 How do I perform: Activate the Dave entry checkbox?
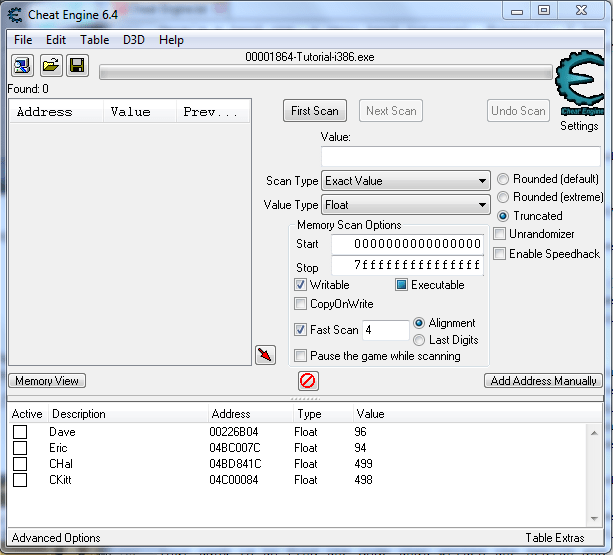(20, 432)
